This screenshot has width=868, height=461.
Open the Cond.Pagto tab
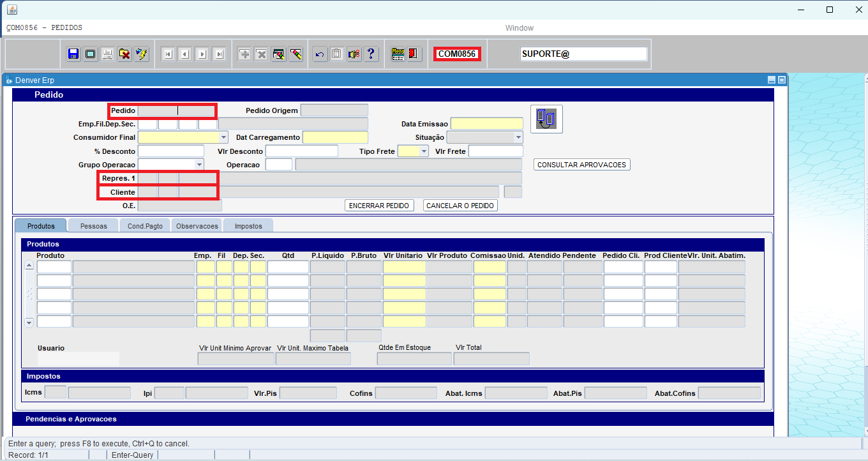coord(145,226)
